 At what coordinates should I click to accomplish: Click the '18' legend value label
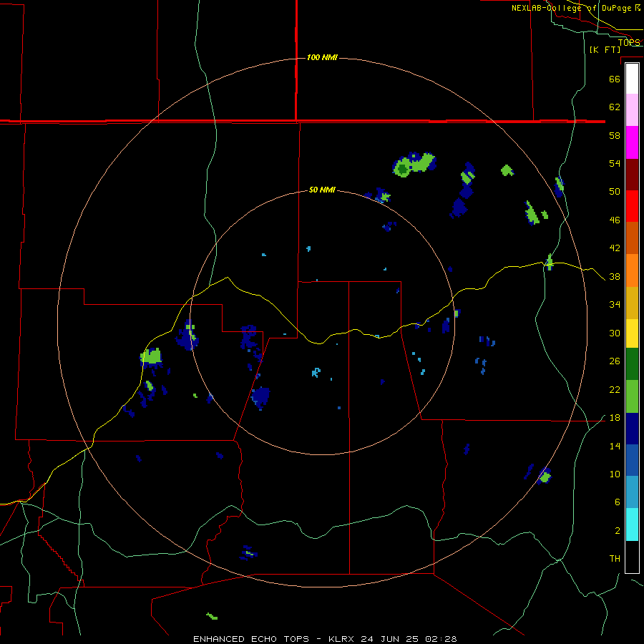(615, 418)
